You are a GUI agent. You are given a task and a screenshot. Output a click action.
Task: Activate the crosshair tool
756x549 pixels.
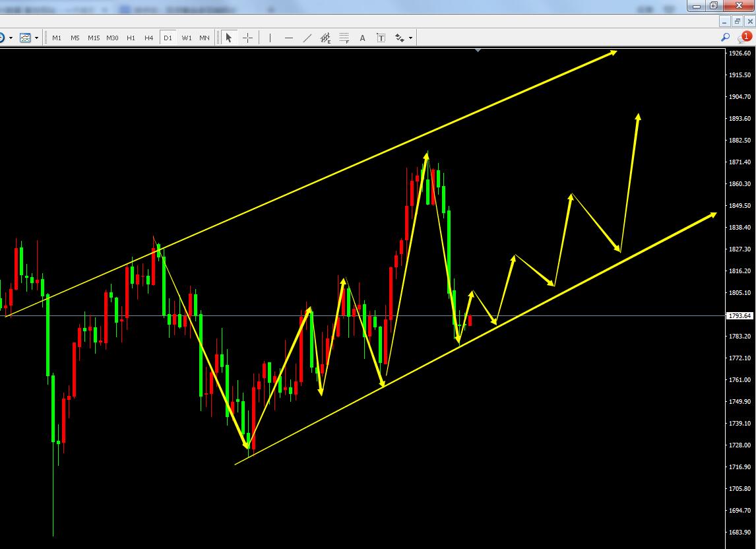click(248, 38)
